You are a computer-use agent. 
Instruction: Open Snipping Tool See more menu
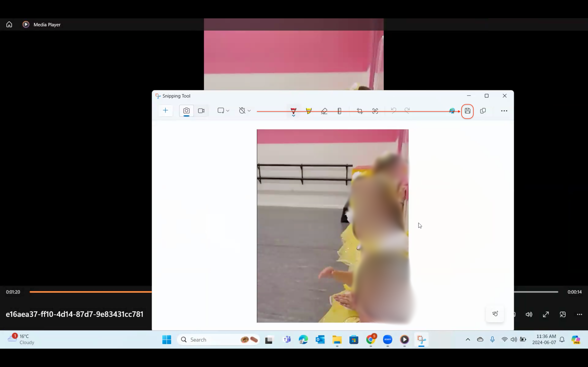pyautogui.click(x=504, y=111)
